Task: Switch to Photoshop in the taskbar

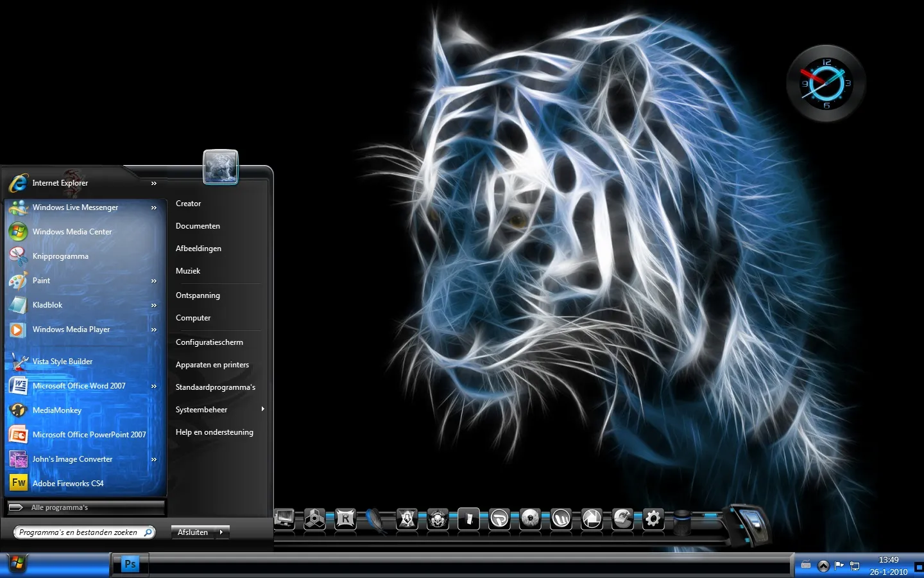Action: 130,565
